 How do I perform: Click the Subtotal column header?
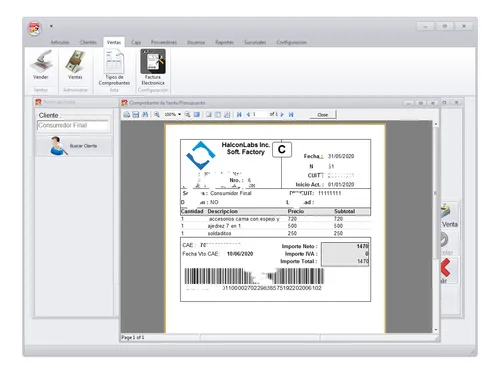pyautogui.click(x=345, y=211)
